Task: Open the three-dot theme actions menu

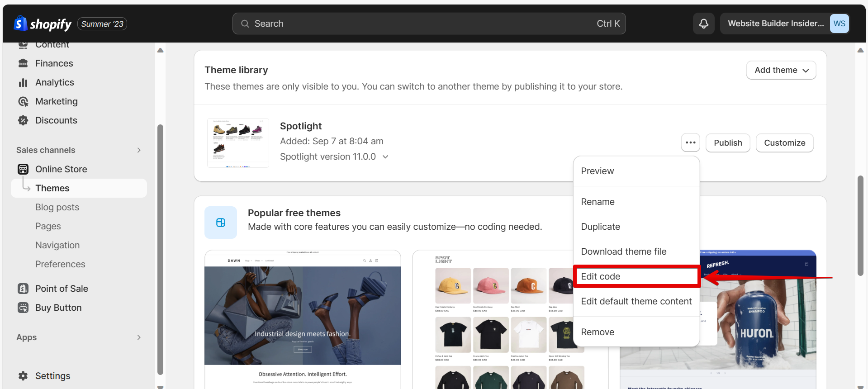Action: (690, 143)
